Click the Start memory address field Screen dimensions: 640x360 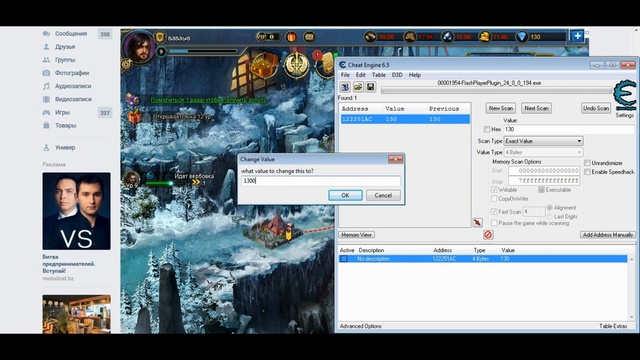click(544, 171)
